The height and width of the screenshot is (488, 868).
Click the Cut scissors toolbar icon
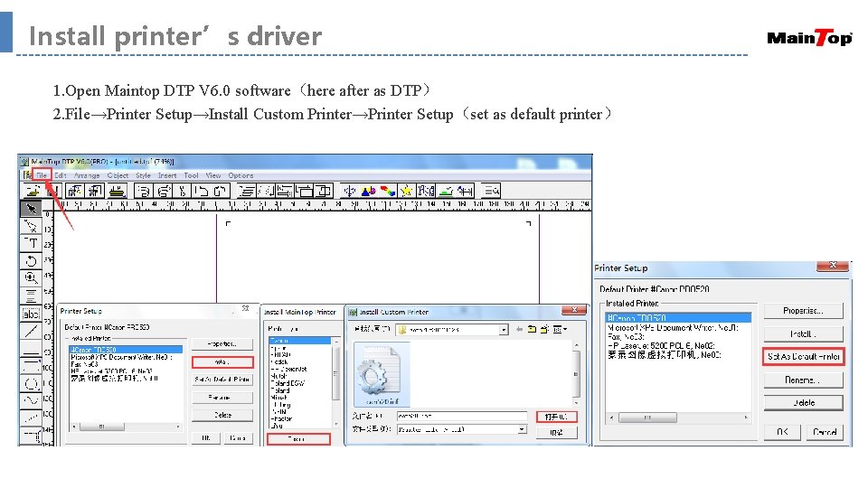pos(182,191)
